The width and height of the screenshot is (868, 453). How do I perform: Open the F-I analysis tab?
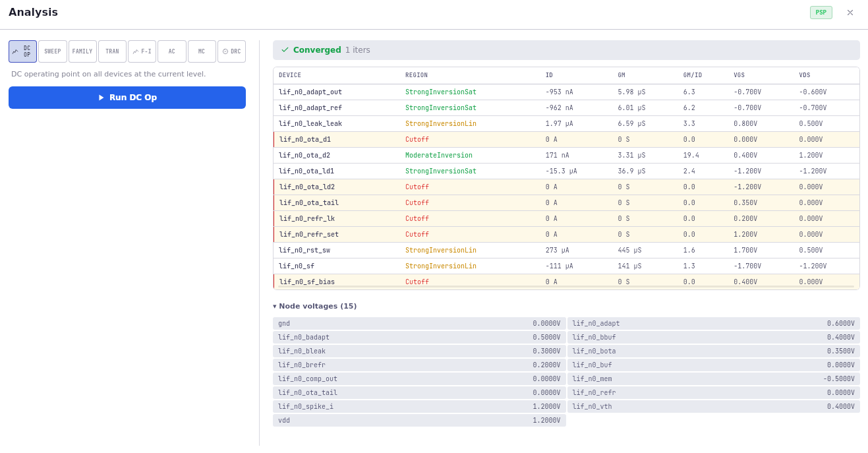coord(142,51)
